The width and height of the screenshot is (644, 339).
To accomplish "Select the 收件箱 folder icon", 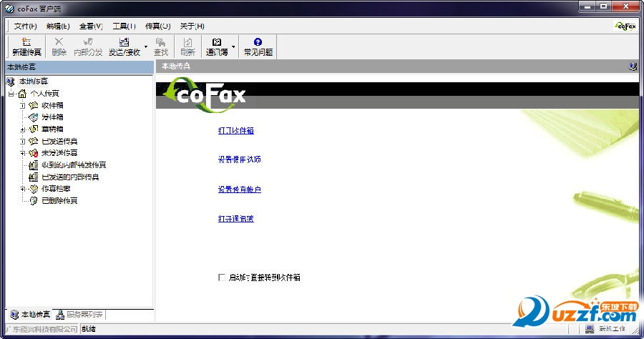I will [33, 105].
